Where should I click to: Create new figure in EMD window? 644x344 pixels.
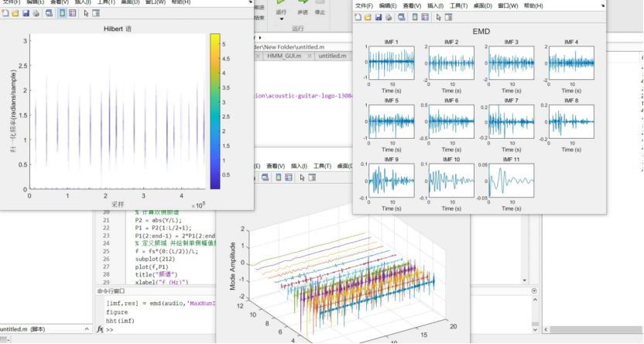tap(358, 17)
